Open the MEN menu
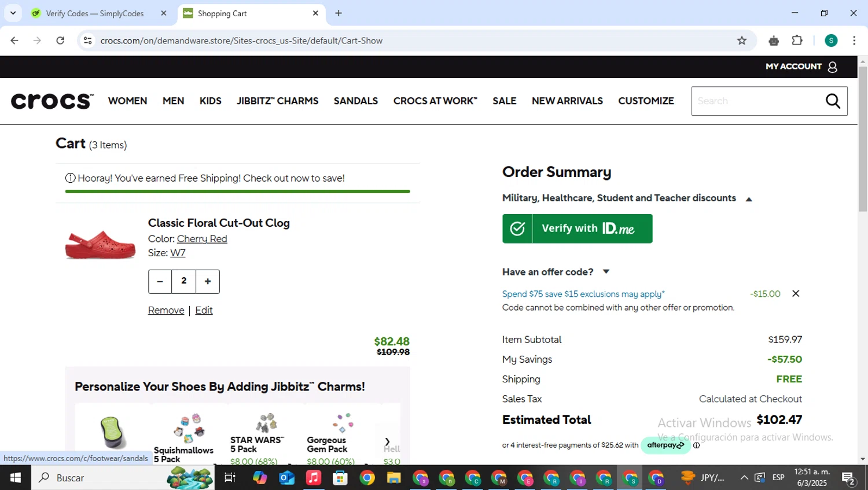 174,101
